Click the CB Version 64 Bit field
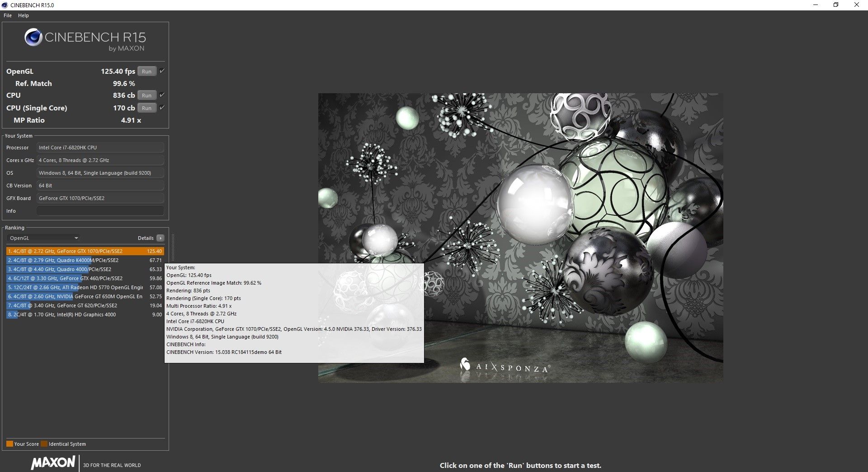The height and width of the screenshot is (472, 868). [x=100, y=186]
